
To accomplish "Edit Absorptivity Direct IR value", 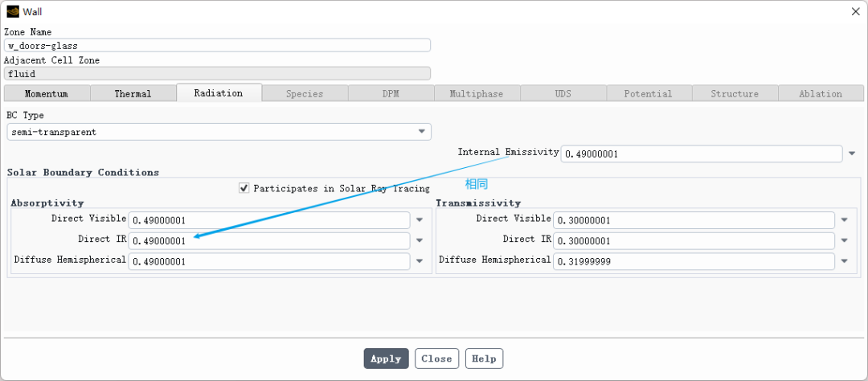I will tap(269, 240).
